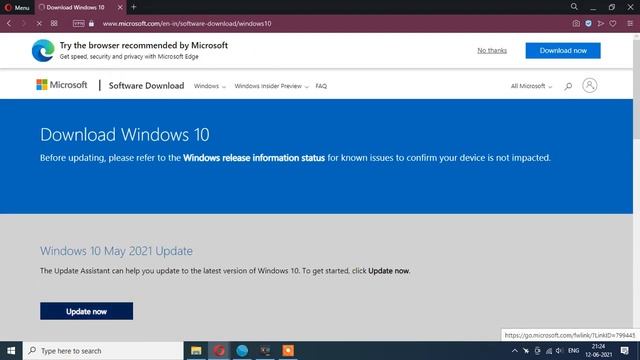Click the Microsoft Edge logo
Image resolution: width=640 pixels, height=360 pixels.
[43, 51]
